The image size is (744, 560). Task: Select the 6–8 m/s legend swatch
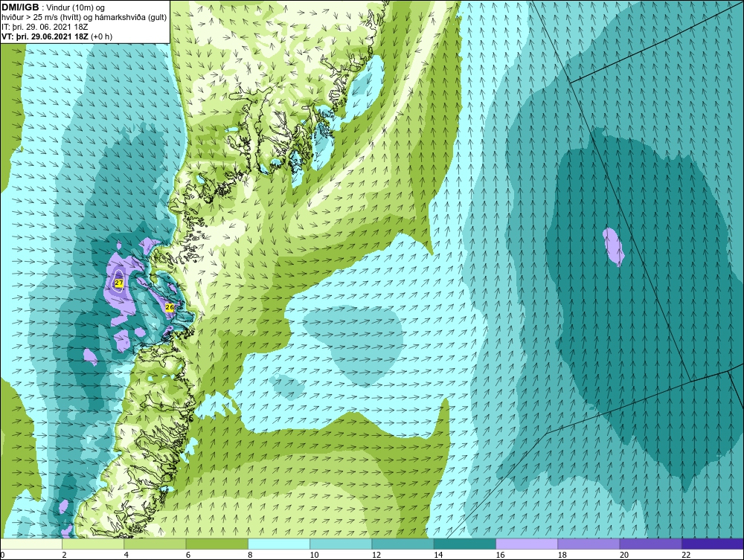[x=217, y=544]
